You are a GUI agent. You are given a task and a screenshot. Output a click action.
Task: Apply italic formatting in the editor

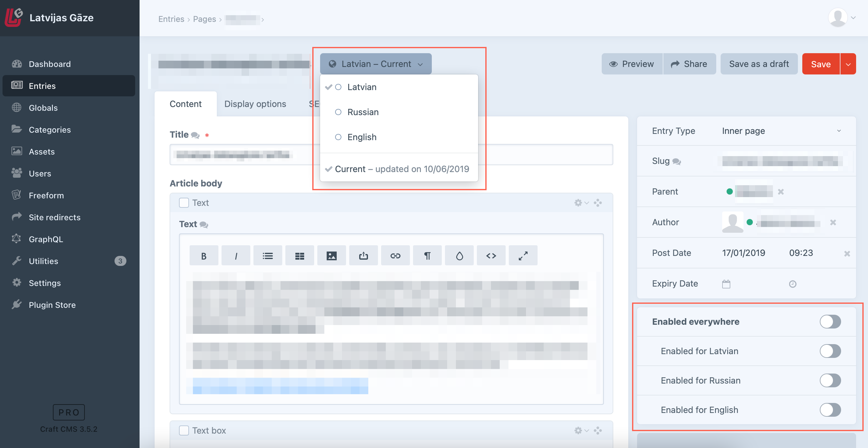(236, 255)
